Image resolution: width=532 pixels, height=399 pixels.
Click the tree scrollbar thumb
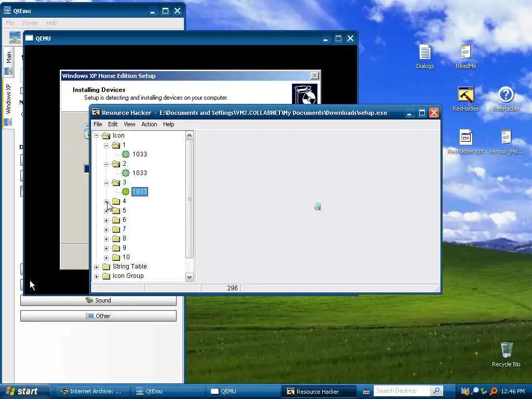click(x=189, y=199)
